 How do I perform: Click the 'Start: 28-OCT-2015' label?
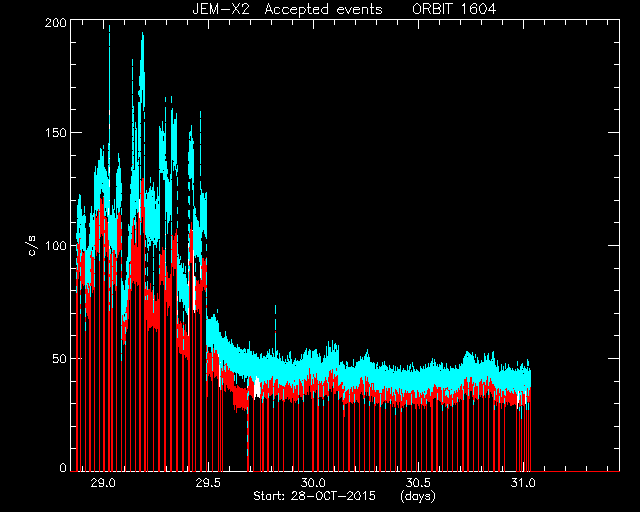click(314, 496)
